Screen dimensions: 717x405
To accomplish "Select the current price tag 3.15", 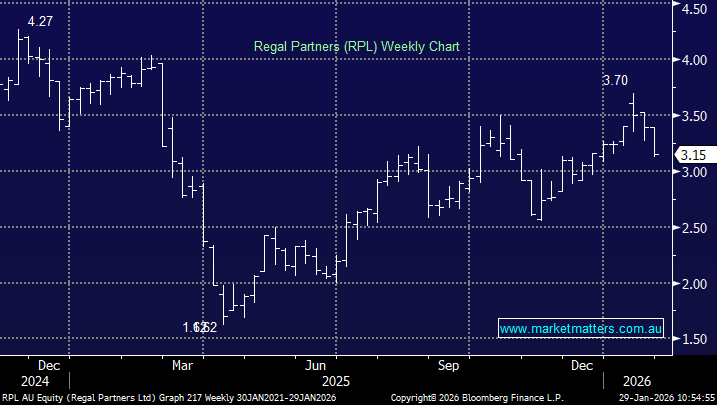I will click(693, 155).
